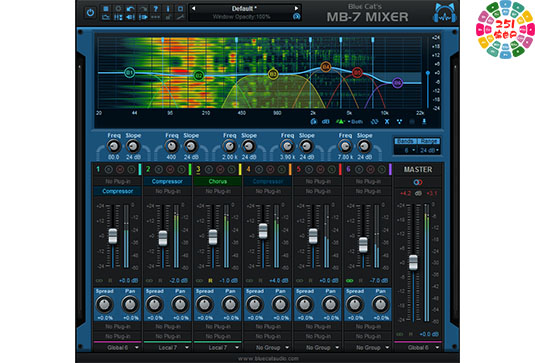535x363 pixels.
Task: Click the B6 purple band handle
Action: tap(397, 83)
